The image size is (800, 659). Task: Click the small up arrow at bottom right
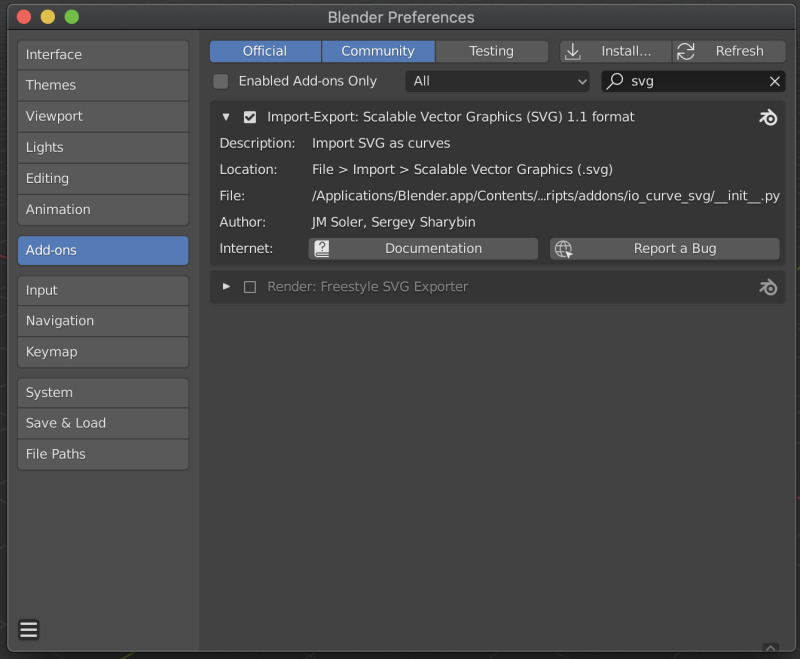click(770, 648)
